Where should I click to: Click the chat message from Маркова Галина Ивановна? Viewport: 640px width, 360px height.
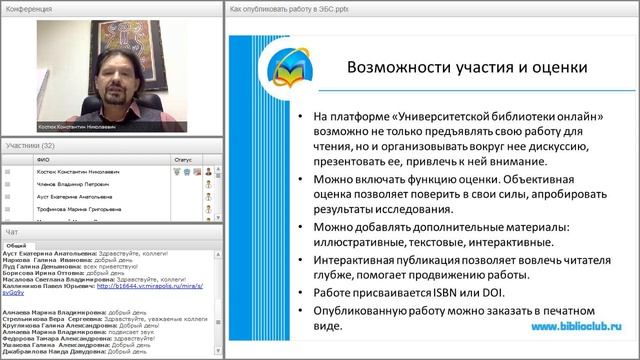point(67,260)
